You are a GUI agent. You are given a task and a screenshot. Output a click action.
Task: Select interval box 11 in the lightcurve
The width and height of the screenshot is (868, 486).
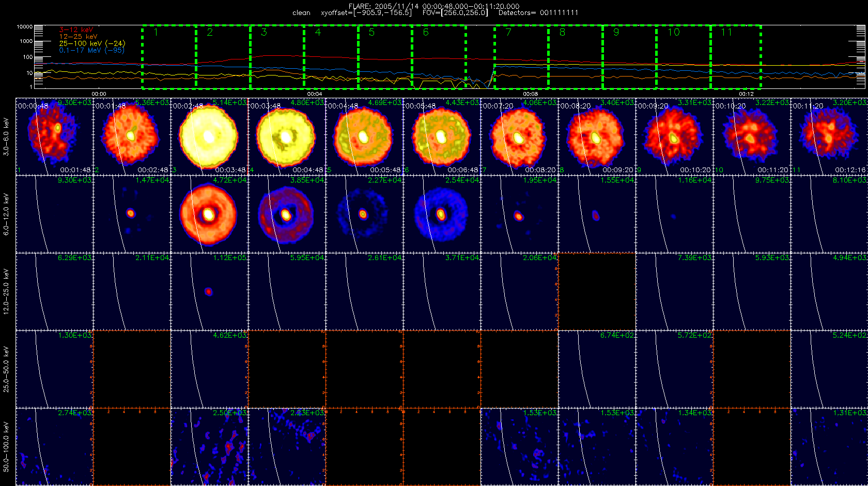pos(736,56)
